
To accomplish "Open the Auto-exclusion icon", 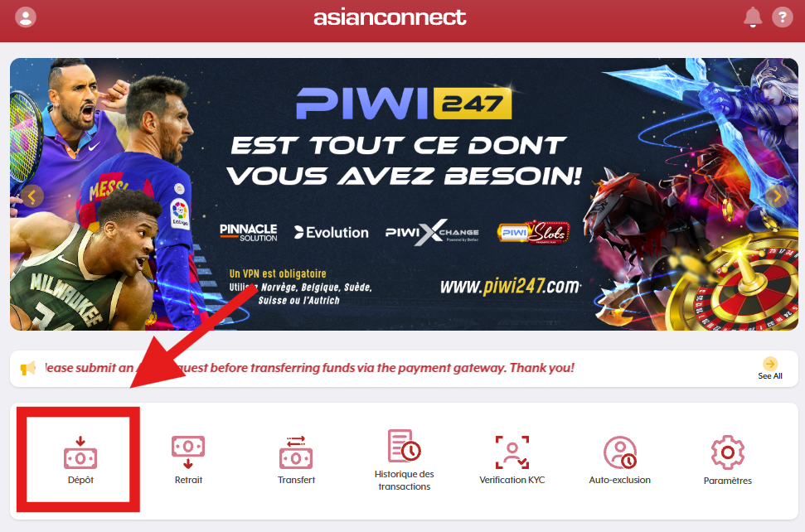I will click(619, 452).
